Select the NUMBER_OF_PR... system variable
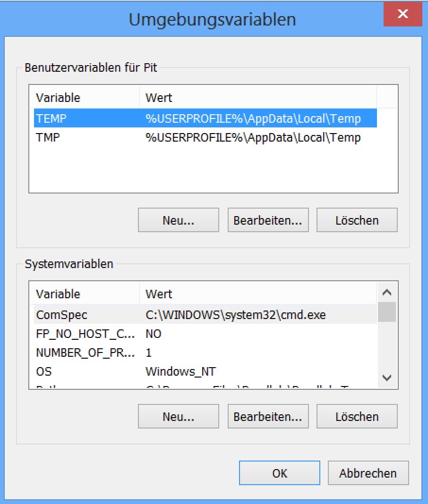 coord(205,353)
